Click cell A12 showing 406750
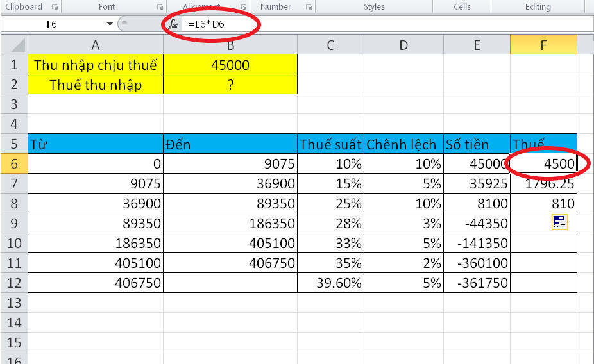 [x=96, y=283]
